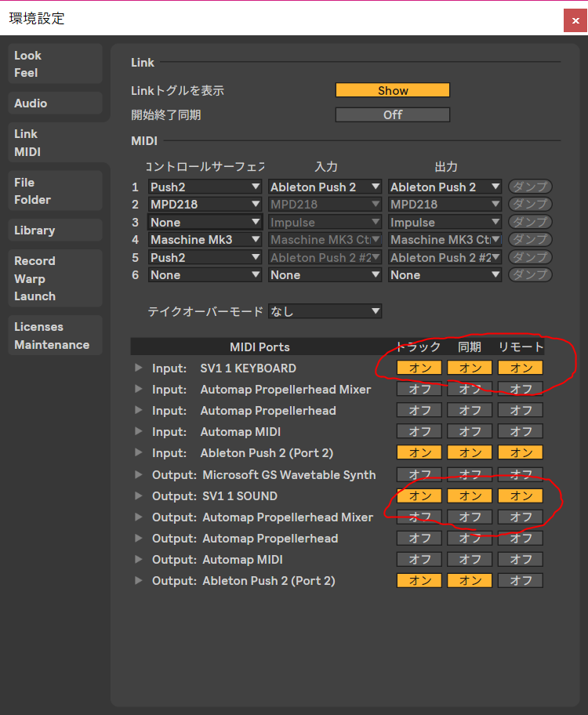This screenshot has width=588, height=715.
Task: Open control surface 1 Push2 dropdown
Action: [x=205, y=187]
